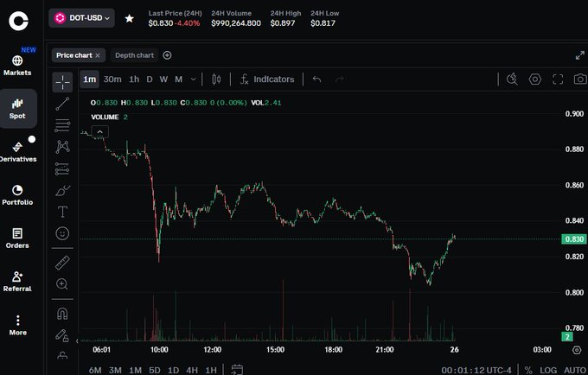Select the 6M date range
Image resolution: width=588 pixels, height=375 pixels.
pos(95,370)
